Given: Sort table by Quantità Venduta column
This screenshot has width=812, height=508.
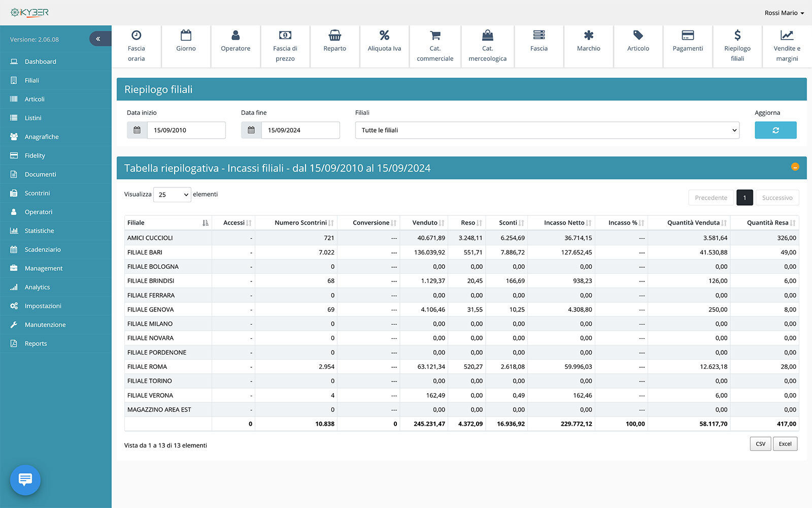Looking at the screenshot, I should 689,223.
